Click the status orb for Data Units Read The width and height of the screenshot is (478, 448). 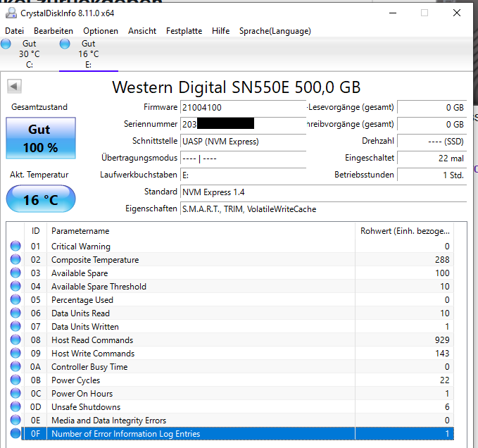[x=15, y=313]
